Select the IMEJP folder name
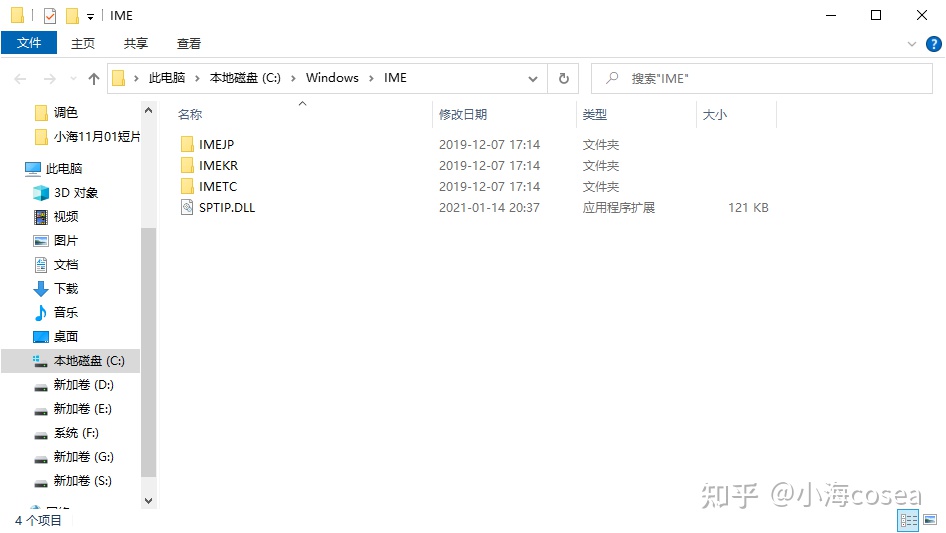The height and width of the screenshot is (533, 946). [x=217, y=144]
